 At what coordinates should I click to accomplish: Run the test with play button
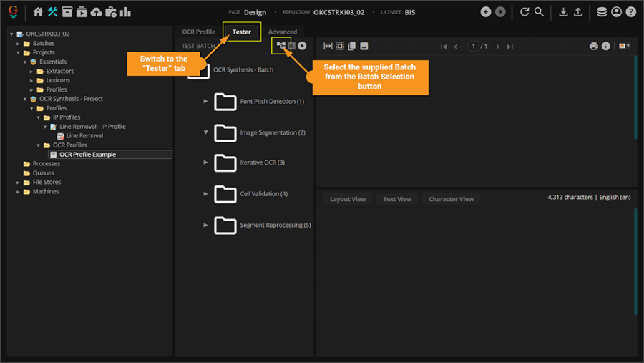302,46
